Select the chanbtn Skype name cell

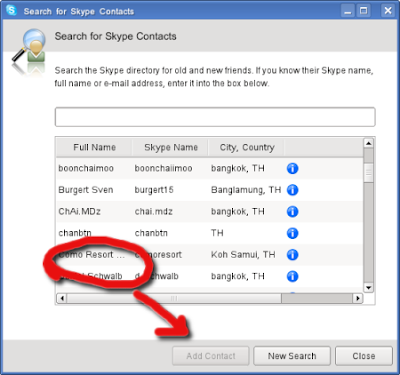tap(151, 233)
